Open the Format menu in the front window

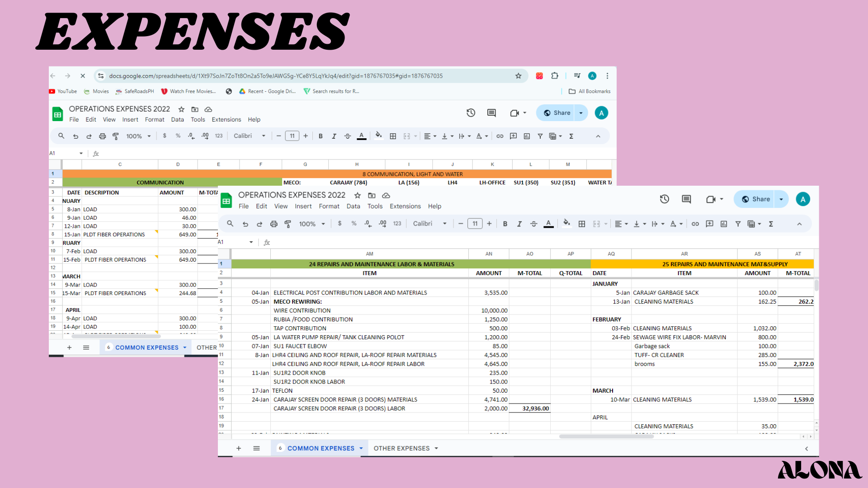coord(329,206)
